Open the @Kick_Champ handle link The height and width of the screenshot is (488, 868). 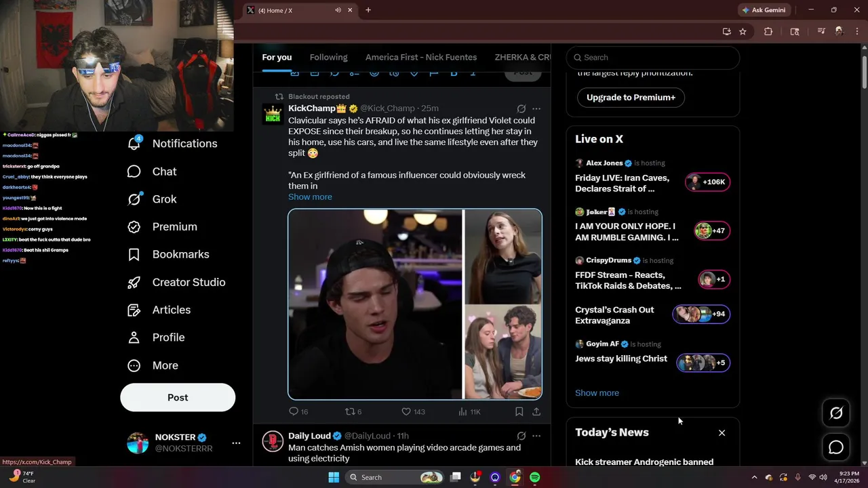[387, 108]
